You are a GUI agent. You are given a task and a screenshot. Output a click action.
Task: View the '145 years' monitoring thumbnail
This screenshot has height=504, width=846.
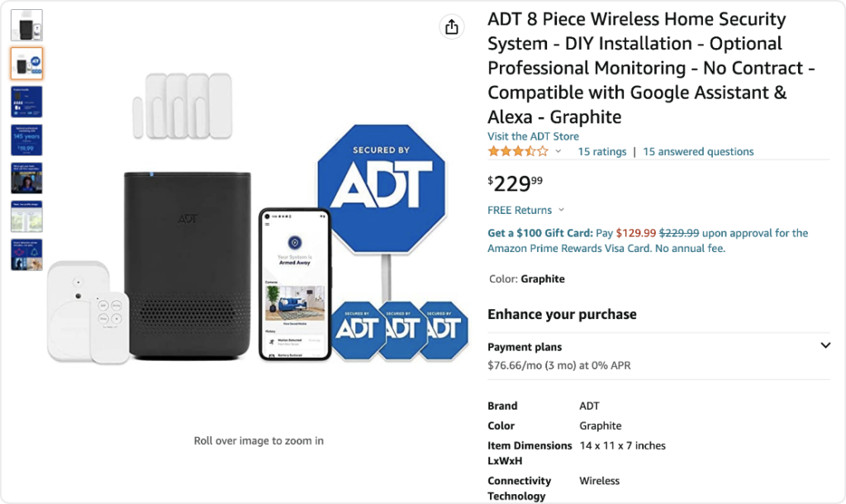[x=26, y=140]
